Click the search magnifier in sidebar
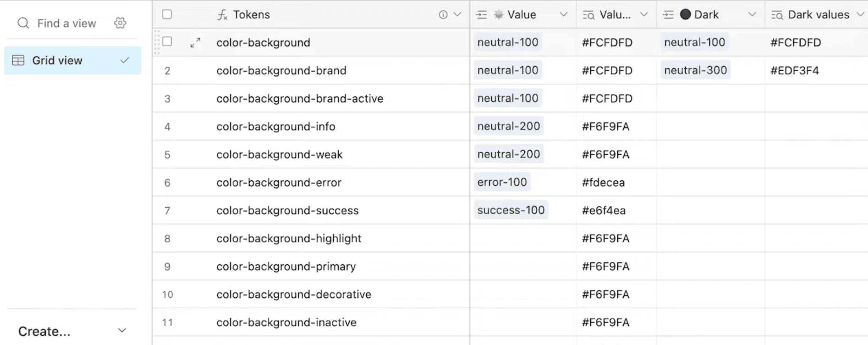Viewport: 868px width, 345px height. (23, 23)
